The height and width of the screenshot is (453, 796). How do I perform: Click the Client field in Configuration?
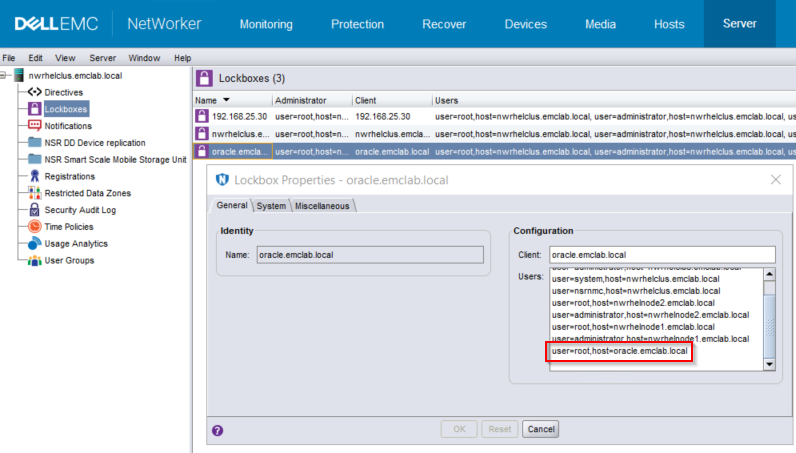point(662,254)
